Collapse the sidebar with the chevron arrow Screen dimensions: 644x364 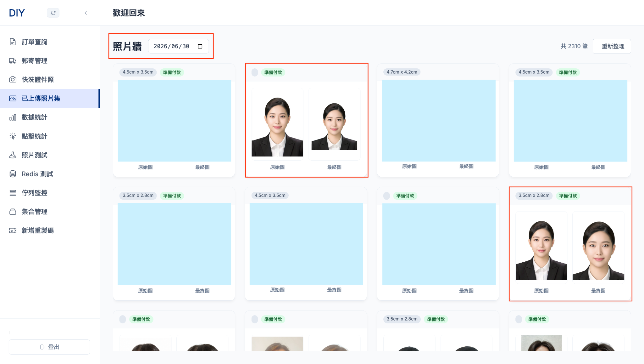[86, 13]
